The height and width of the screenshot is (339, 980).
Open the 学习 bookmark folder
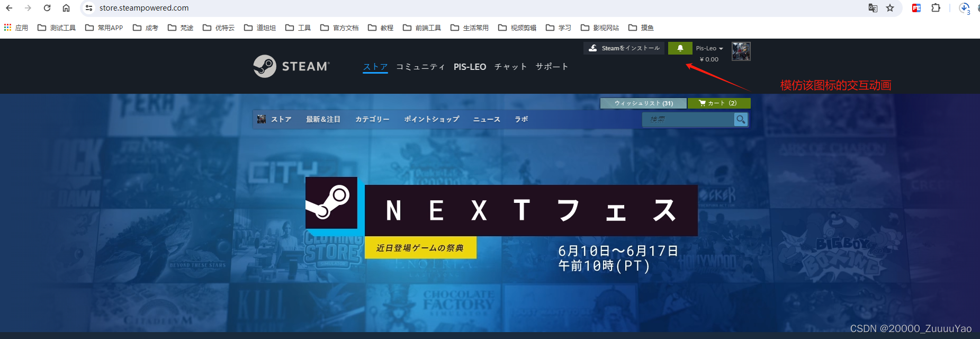pyautogui.click(x=559, y=28)
